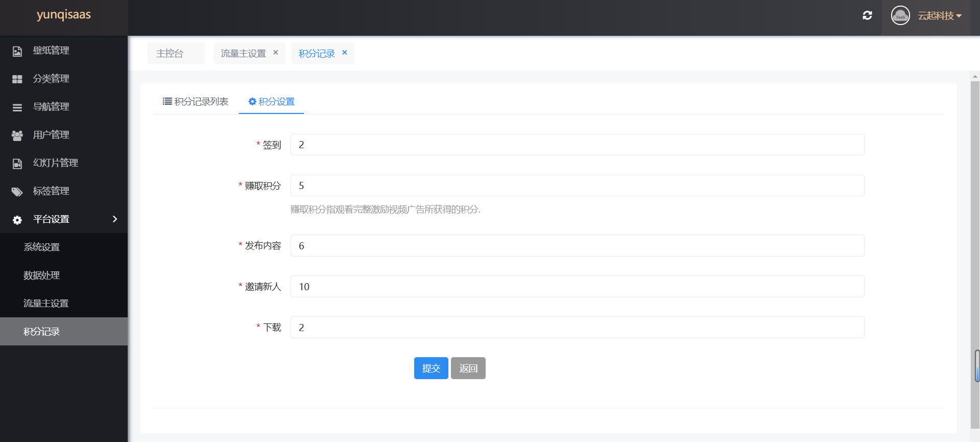Open the 幻灯片管理 menu
This screenshot has width=980, height=442.
(64, 162)
